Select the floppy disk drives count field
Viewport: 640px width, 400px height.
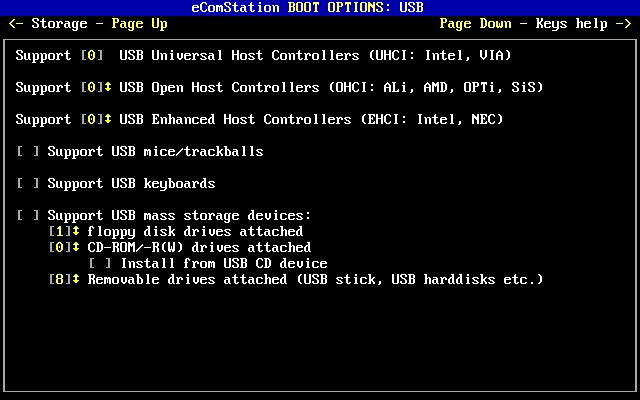tap(60, 231)
